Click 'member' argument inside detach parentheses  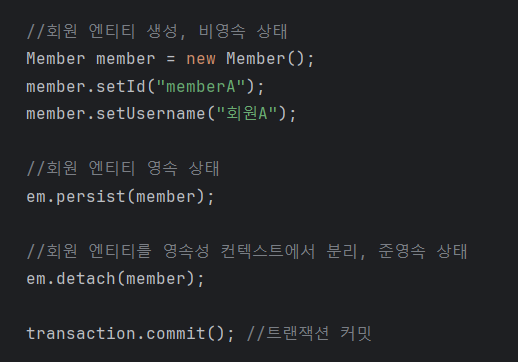coord(156,279)
